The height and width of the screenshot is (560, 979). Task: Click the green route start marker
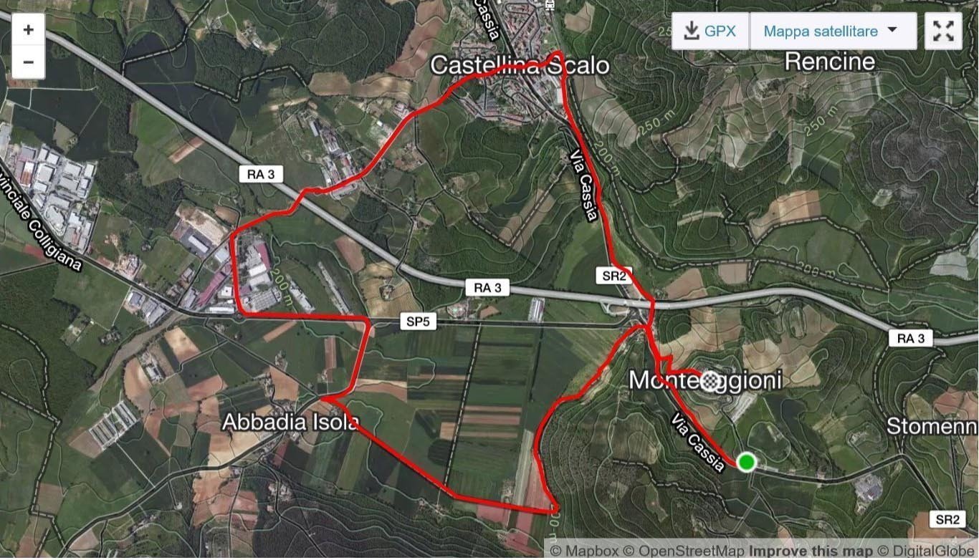click(746, 462)
